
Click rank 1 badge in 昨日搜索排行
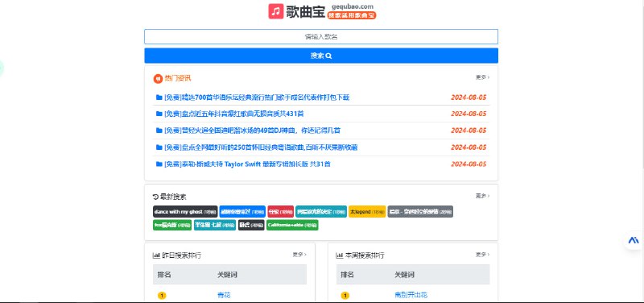[x=162, y=296]
